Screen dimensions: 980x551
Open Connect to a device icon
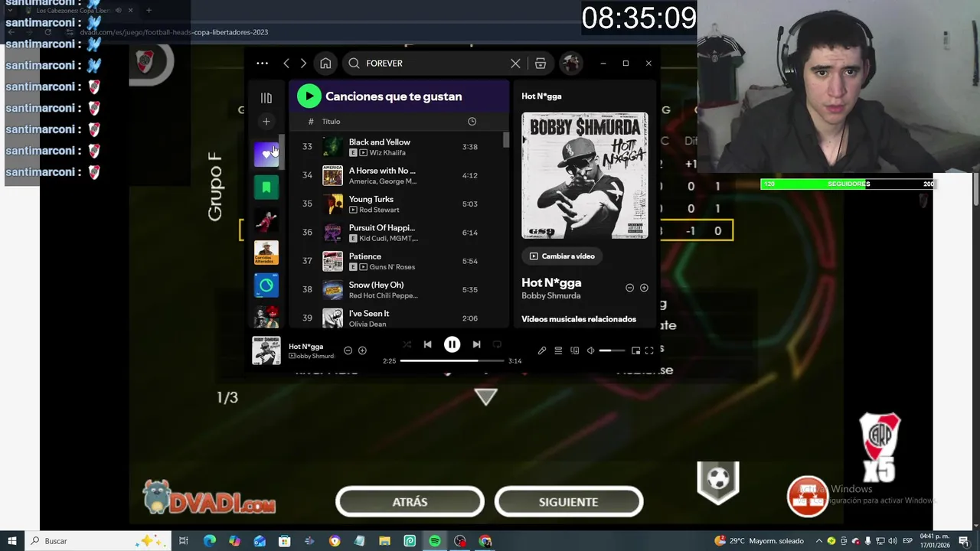pos(575,350)
